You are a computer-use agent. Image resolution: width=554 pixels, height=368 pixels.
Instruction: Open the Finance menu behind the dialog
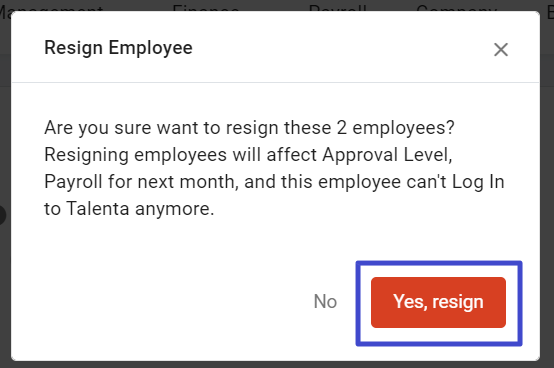coord(206,7)
